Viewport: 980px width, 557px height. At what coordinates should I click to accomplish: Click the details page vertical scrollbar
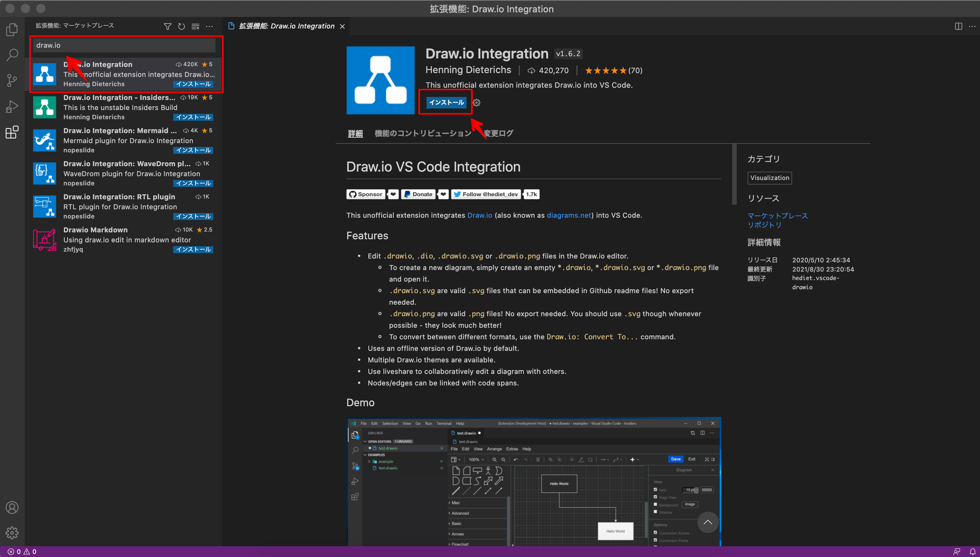pyautogui.click(x=734, y=174)
